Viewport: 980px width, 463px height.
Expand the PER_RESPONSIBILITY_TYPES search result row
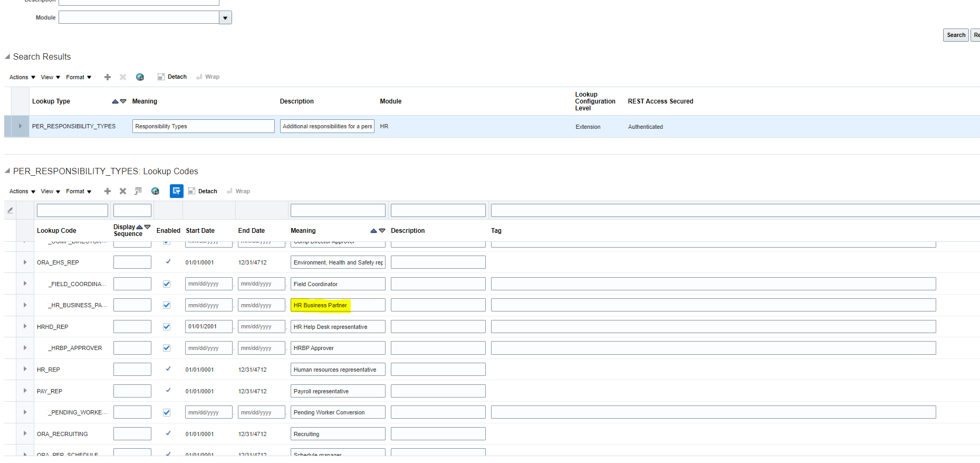point(20,126)
